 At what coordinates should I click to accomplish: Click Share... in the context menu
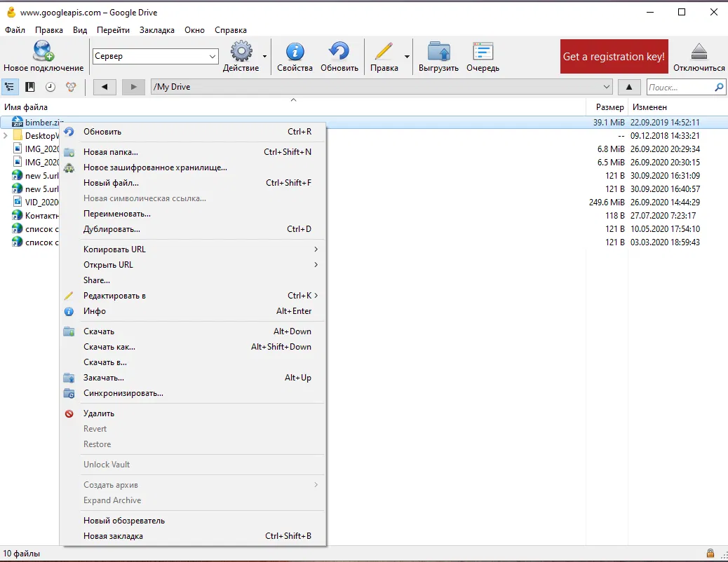[193, 280]
